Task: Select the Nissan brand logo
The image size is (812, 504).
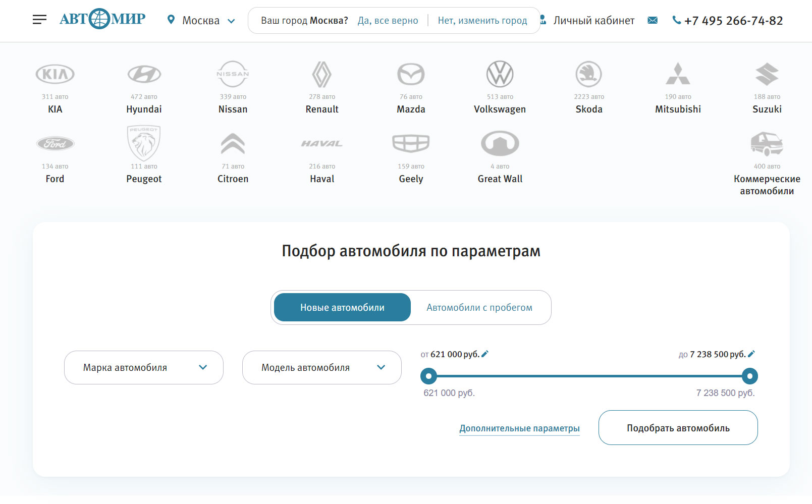Action: click(x=233, y=74)
